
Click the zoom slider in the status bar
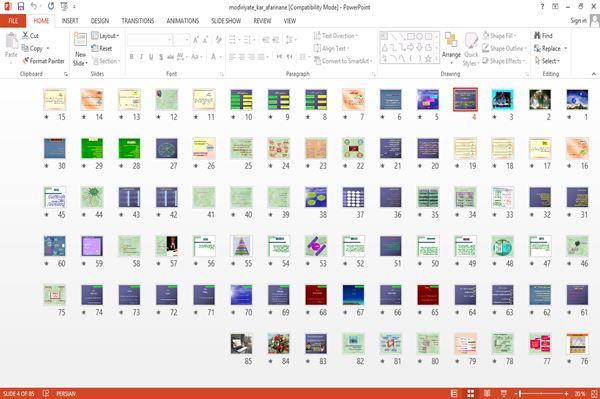(541, 393)
